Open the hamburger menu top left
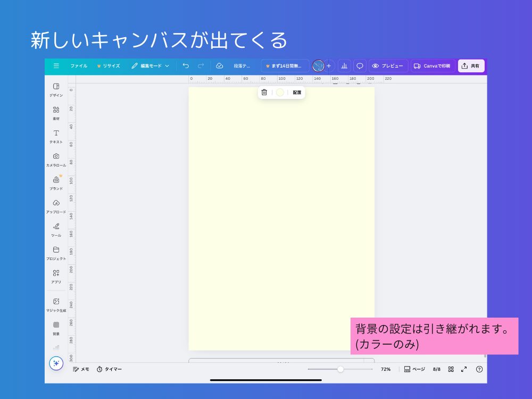The width and height of the screenshot is (532, 399). [x=56, y=65]
